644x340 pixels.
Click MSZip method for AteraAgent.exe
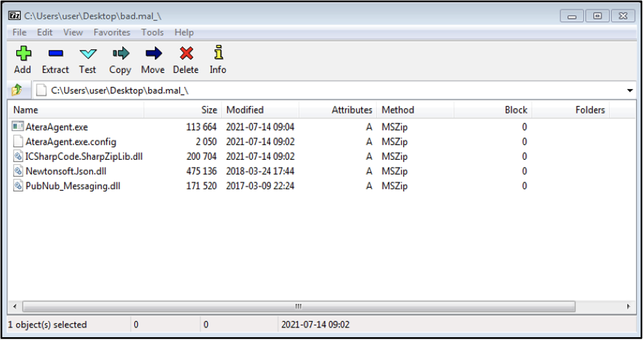tap(394, 127)
